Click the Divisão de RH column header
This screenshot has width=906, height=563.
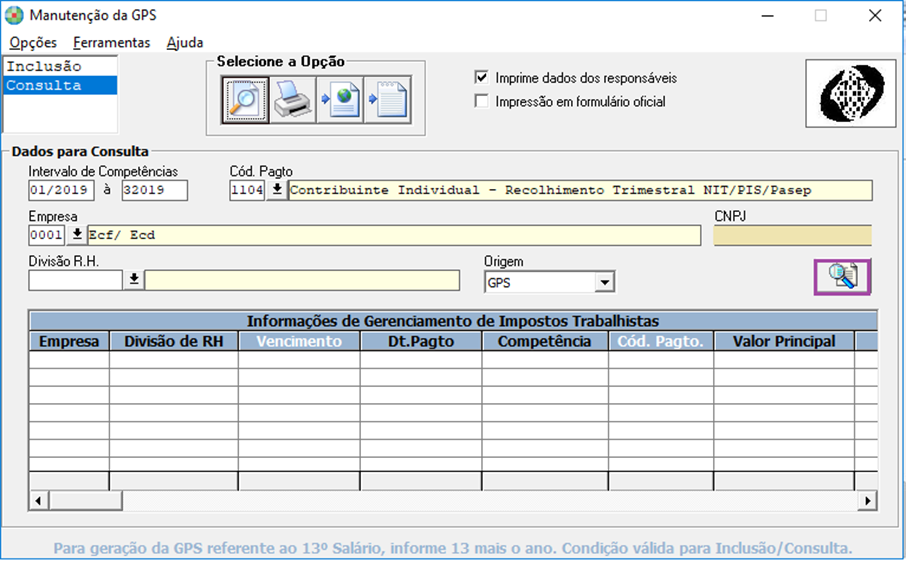pos(173,341)
